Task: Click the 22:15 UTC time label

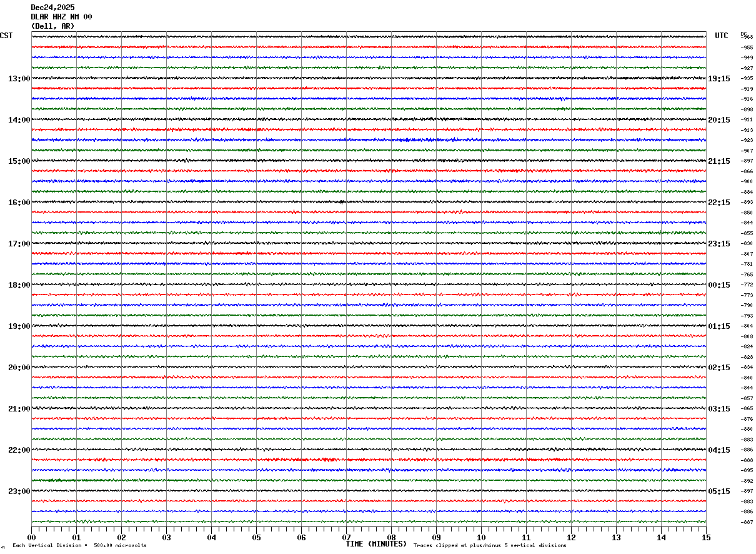Action: 719,203
